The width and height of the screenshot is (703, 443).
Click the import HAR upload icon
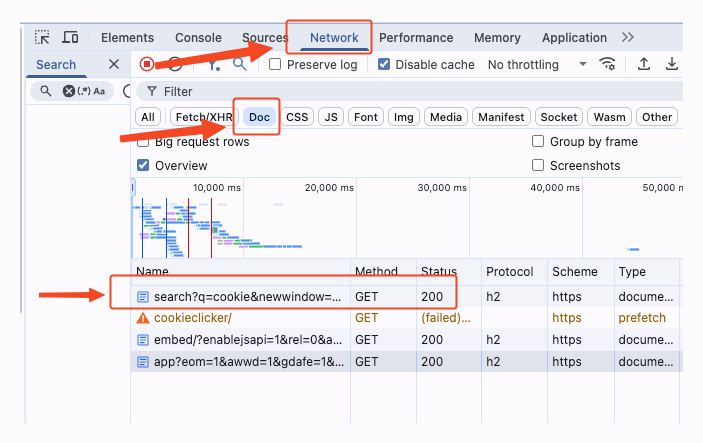pos(645,64)
